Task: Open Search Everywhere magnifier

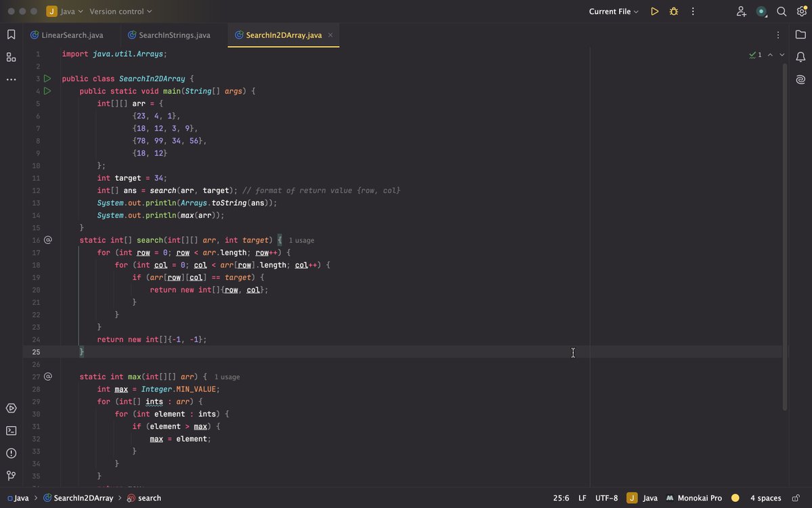Action: point(782,12)
